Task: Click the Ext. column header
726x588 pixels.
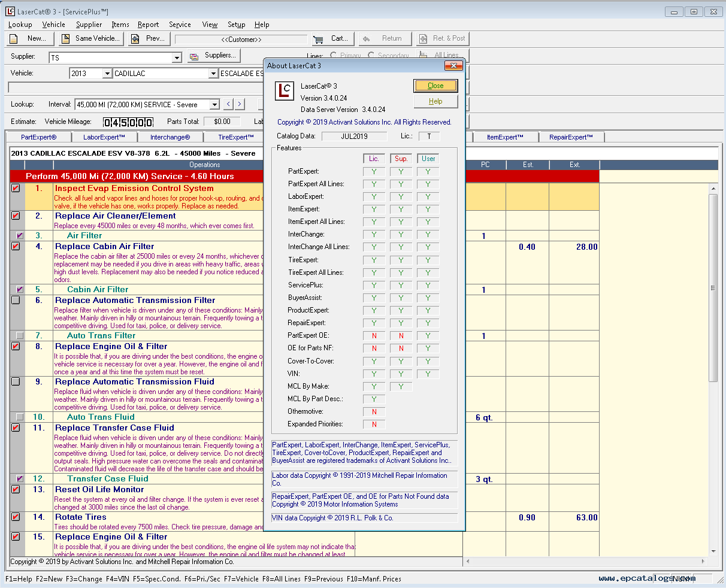Action: coord(574,165)
